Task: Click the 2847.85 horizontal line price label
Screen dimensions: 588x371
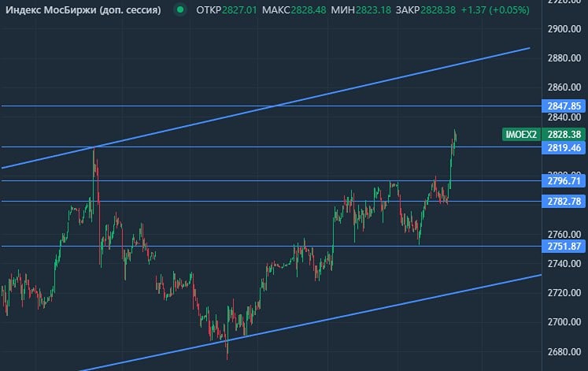Action: (564, 106)
